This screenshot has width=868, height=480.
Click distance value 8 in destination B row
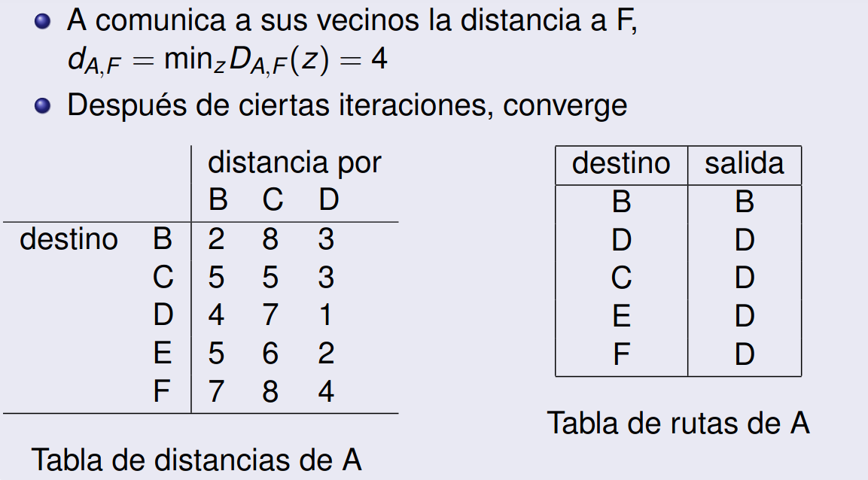[270, 240]
